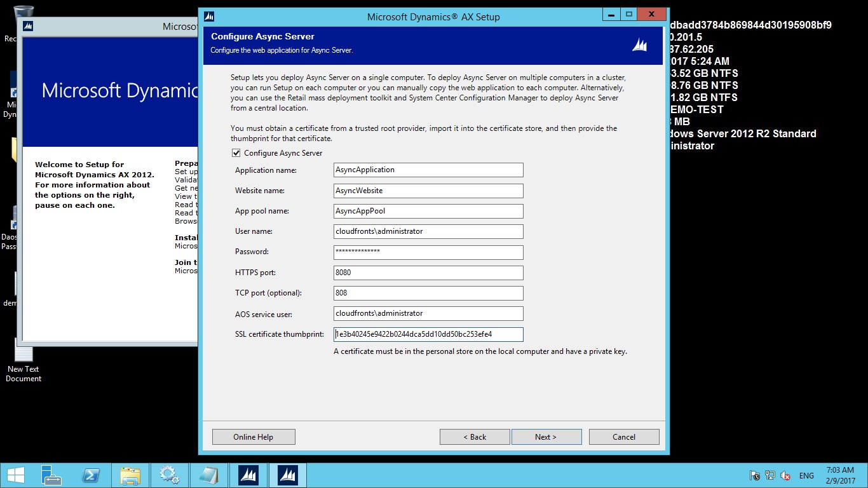This screenshot has width=868, height=488.
Task: Minimize the AX Setup window
Action: pyautogui.click(x=611, y=15)
